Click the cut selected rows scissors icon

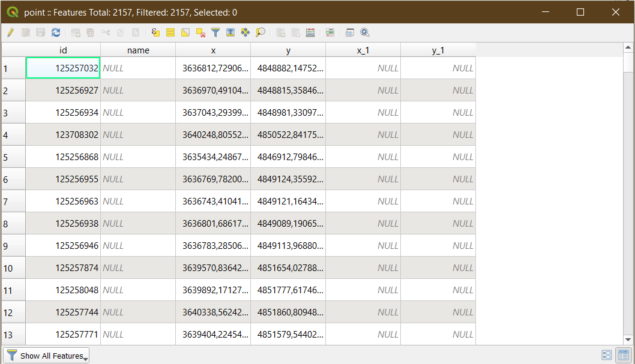point(106,32)
